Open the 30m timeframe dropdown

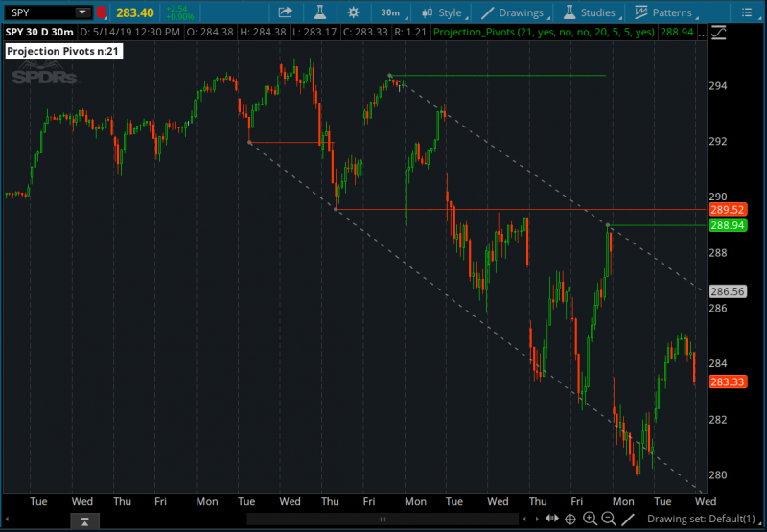393,12
